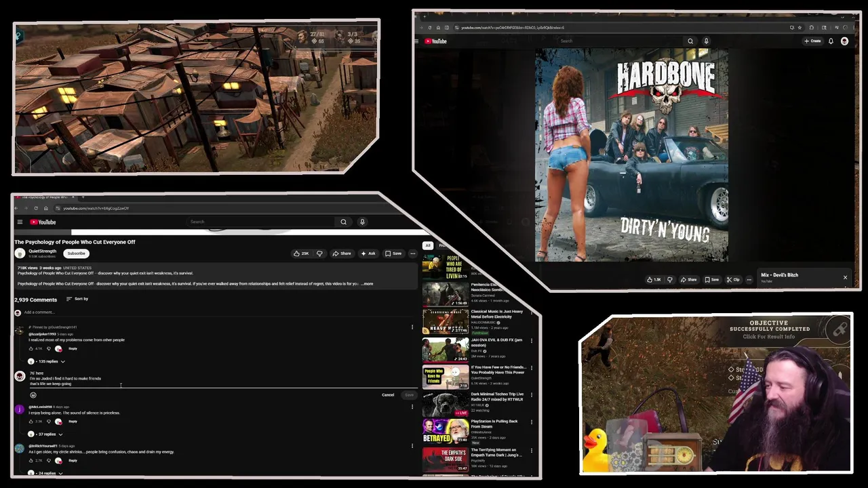Click search magnifier in Hardbone YouTube window
Viewport: 868px width, 488px height.
pos(690,41)
